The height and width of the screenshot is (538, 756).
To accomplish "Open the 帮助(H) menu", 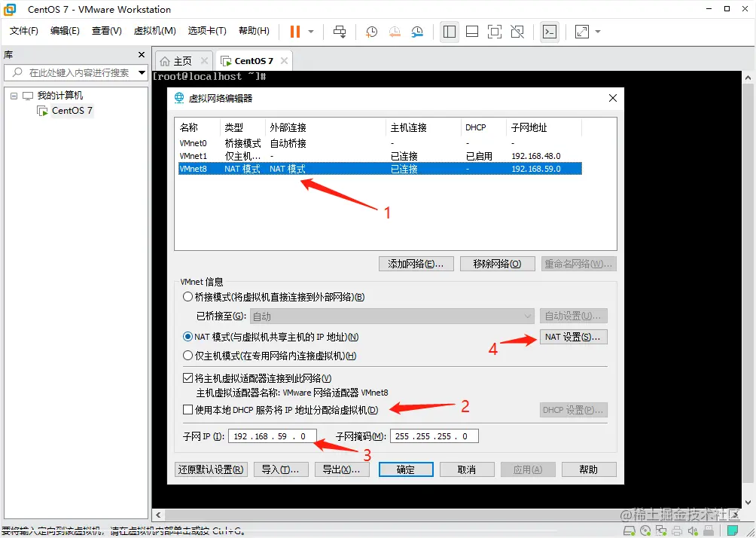I will click(254, 31).
